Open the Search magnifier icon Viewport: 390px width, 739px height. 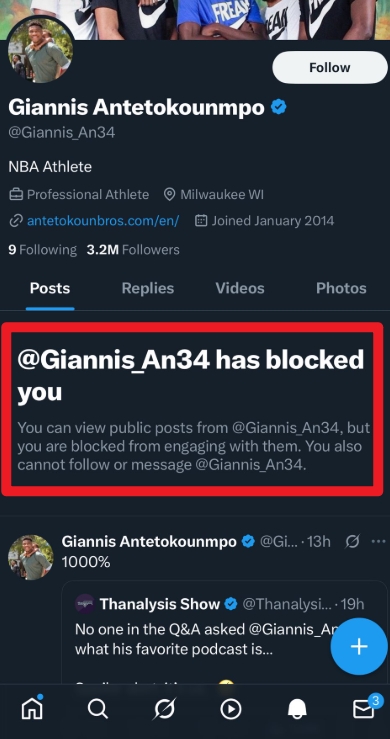point(98,708)
